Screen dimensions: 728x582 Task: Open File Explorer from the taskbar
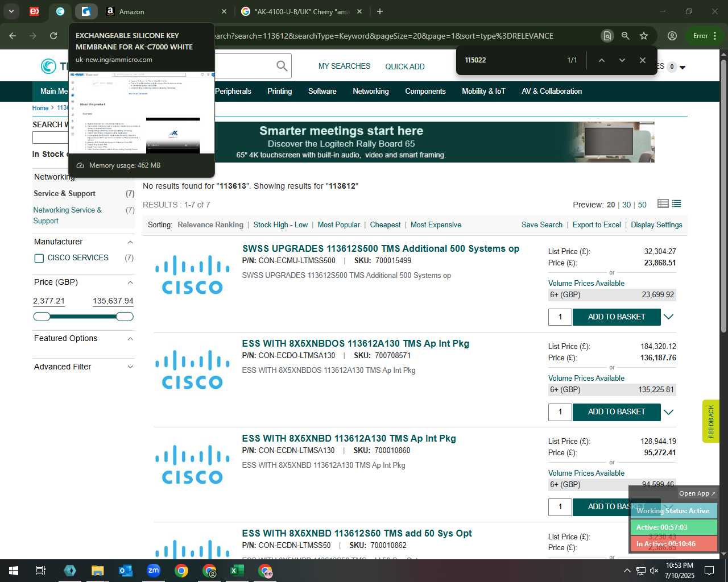pos(98,571)
